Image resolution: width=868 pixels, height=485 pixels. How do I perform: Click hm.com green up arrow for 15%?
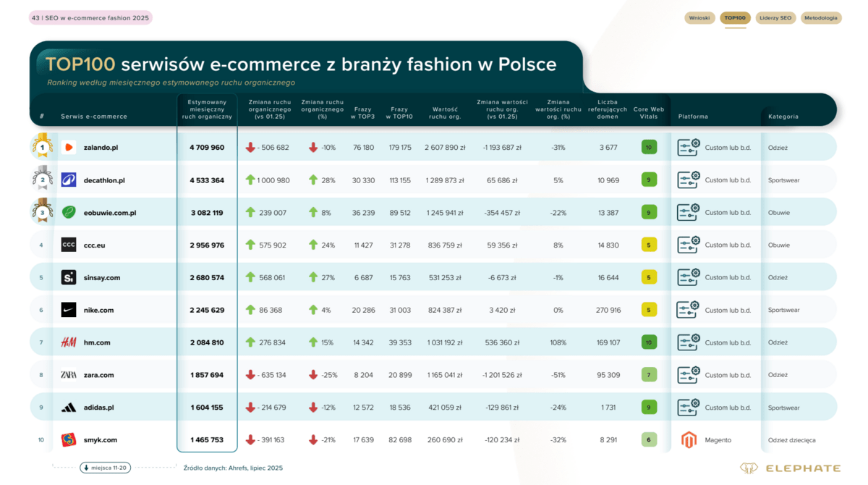(x=313, y=342)
